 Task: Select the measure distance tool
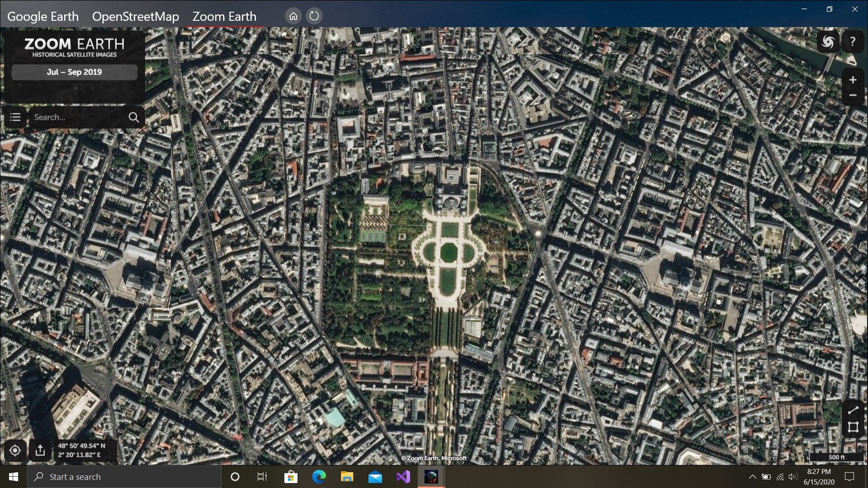tap(853, 410)
